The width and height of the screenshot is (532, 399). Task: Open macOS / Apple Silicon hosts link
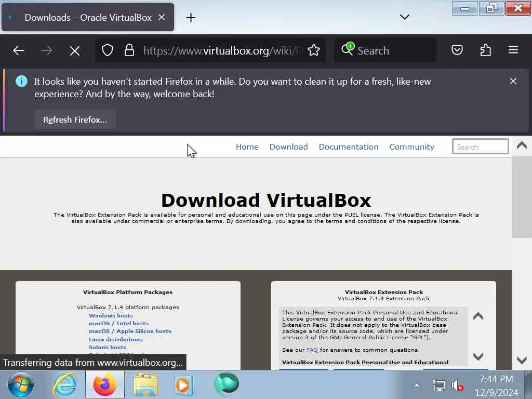pos(130,331)
